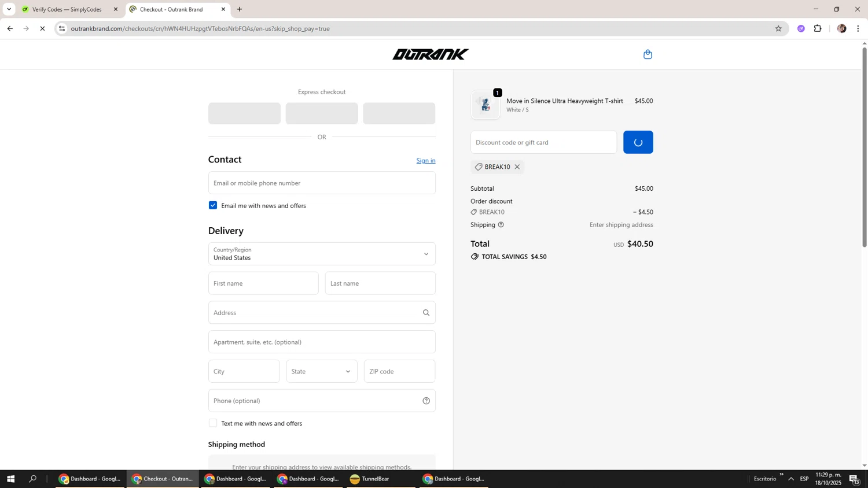Open the shopping cart bag icon
The image size is (868, 488).
pyautogui.click(x=648, y=54)
